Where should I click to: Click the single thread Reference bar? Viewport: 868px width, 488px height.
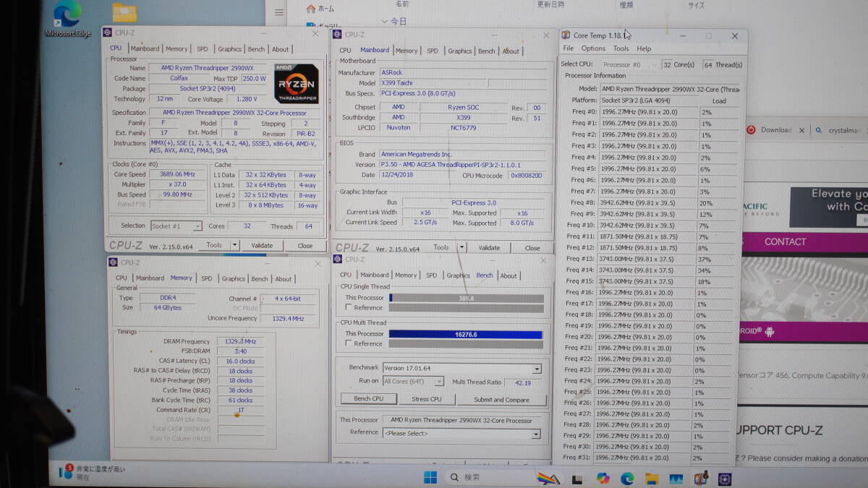point(466,308)
